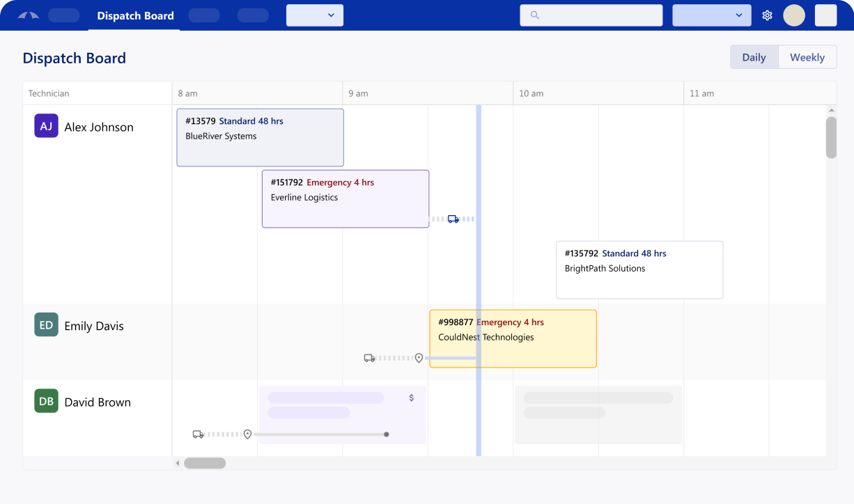Expand the dropdown right of search
Viewport: 854px width, 504px height.
point(711,15)
